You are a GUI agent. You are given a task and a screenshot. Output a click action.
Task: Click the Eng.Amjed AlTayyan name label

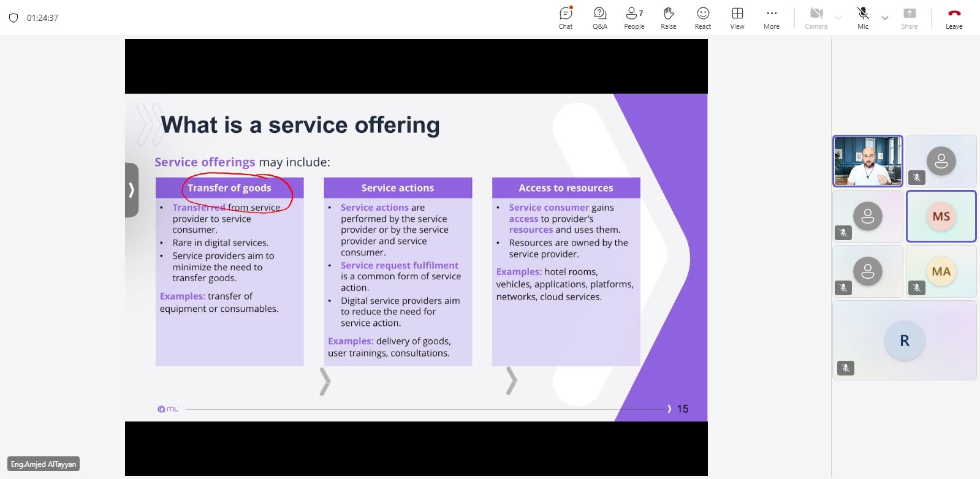pyautogui.click(x=44, y=464)
